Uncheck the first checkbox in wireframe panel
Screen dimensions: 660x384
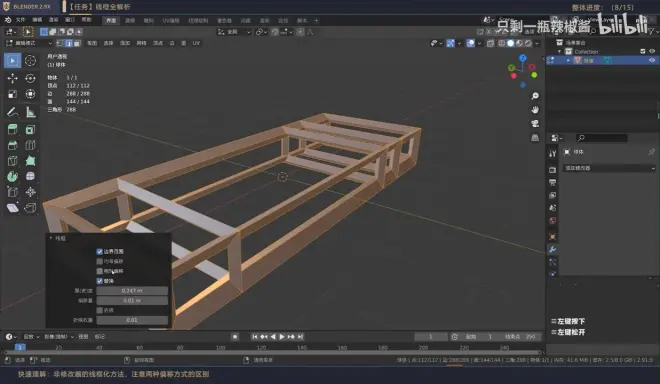pos(100,251)
